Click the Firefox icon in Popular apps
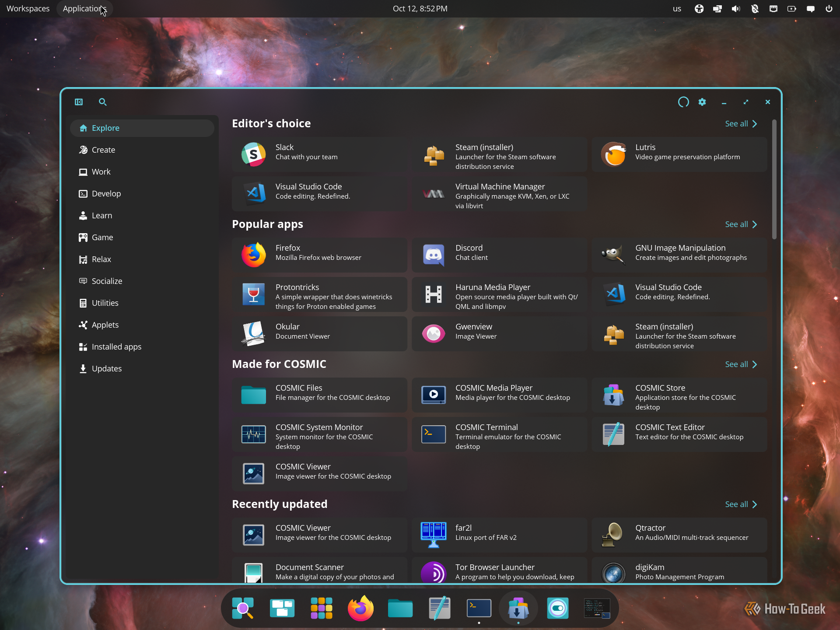The height and width of the screenshot is (630, 840). click(254, 255)
